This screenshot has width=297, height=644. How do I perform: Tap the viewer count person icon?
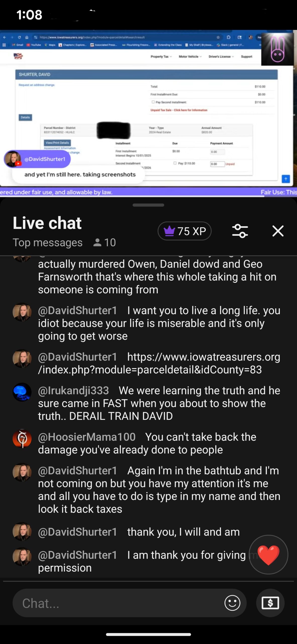click(97, 243)
